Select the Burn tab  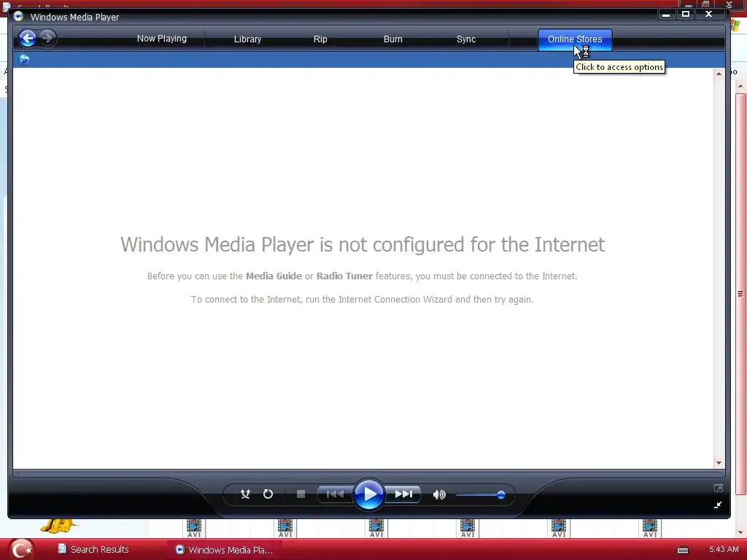(x=393, y=39)
